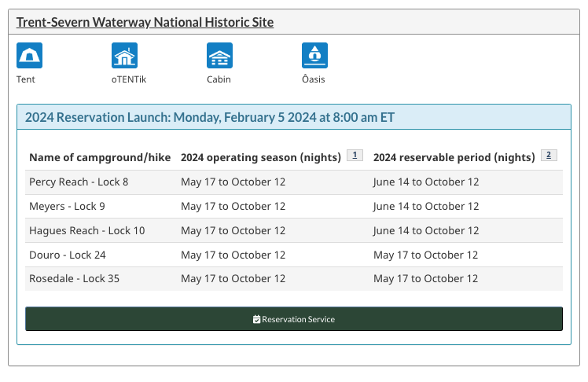
Task: Select the oTENTik shelter icon
Action: click(x=124, y=56)
